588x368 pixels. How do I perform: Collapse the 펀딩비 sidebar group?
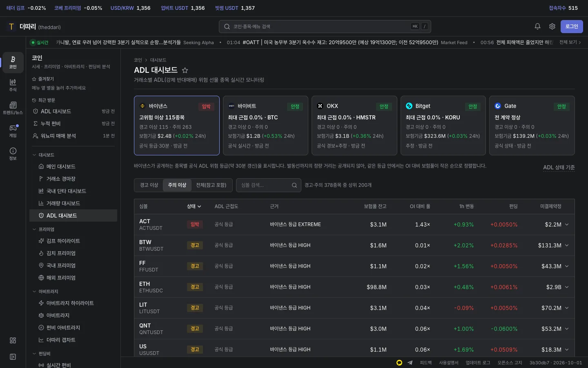point(42,354)
